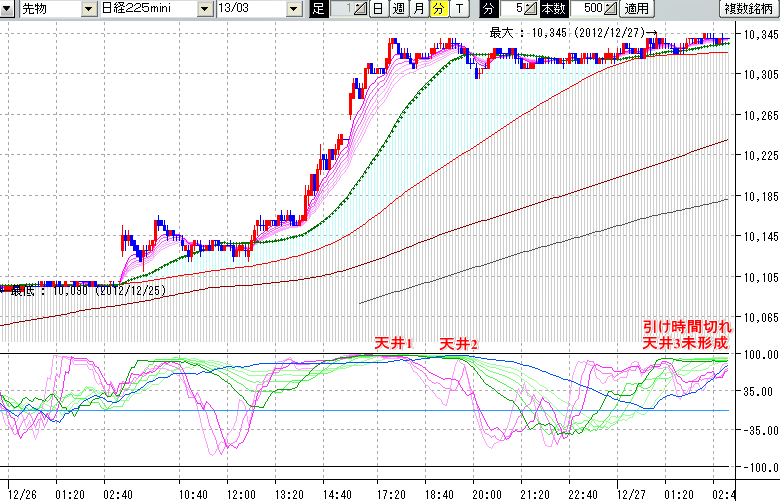Click the 天井1 annotation marker
Screen dimensions: 780x501
click(x=393, y=343)
